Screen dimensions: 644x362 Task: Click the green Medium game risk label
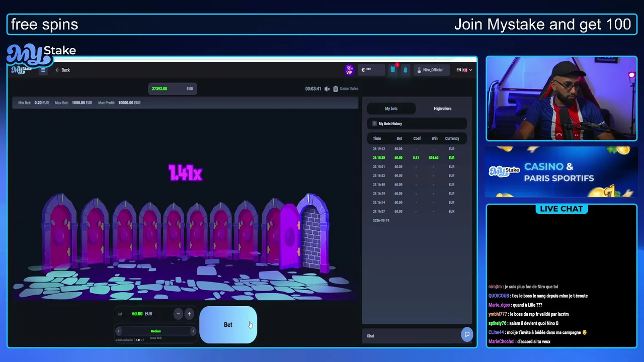click(x=155, y=331)
